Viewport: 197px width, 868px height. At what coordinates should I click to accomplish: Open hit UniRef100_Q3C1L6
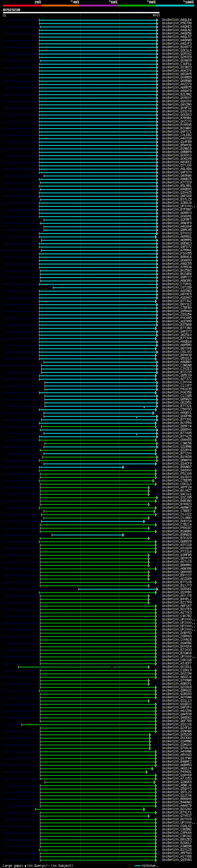click(x=177, y=50)
